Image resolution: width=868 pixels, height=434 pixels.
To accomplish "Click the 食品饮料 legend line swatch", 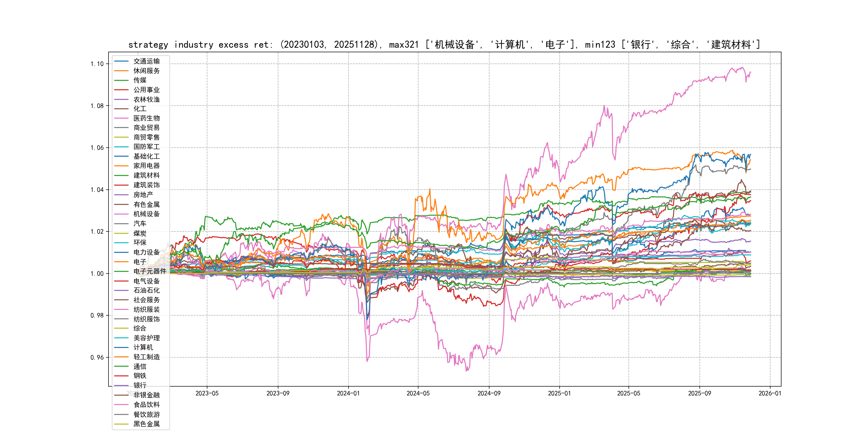I will [x=121, y=405].
